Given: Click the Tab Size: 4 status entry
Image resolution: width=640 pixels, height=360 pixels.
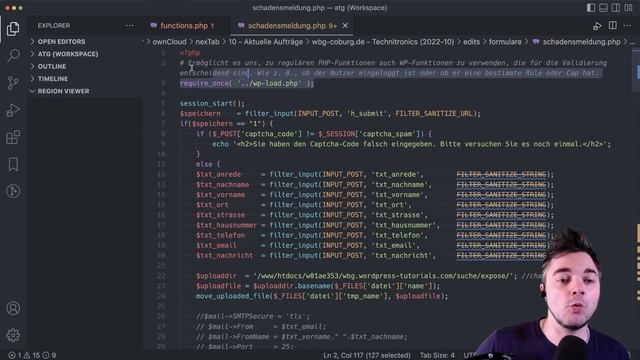Looking at the screenshot, I should point(437,356).
